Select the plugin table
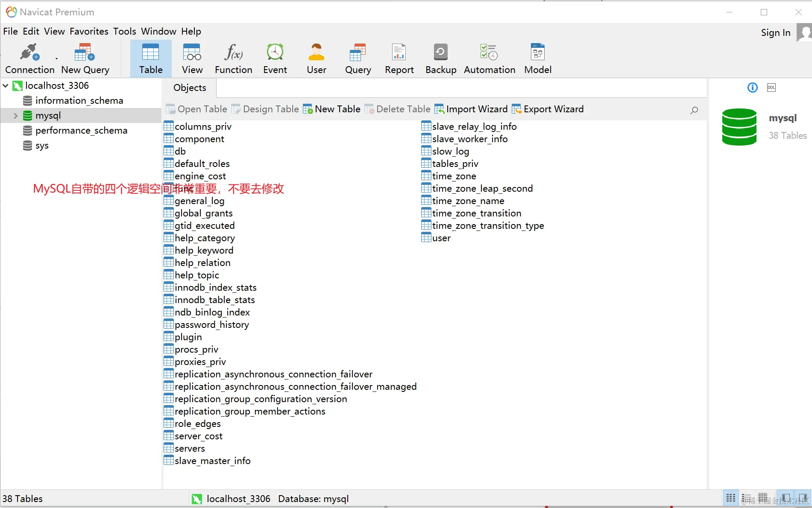 tap(183, 337)
